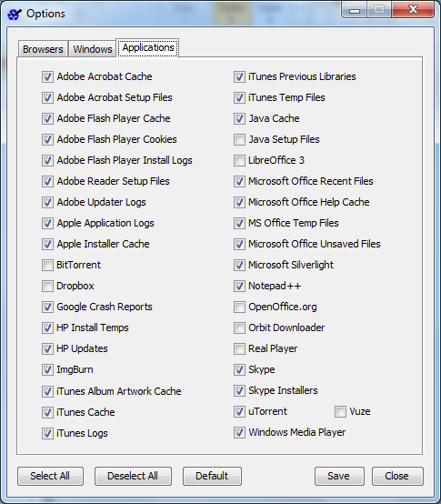
Task: Disable MS Office Temp Files
Action: click(x=239, y=224)
